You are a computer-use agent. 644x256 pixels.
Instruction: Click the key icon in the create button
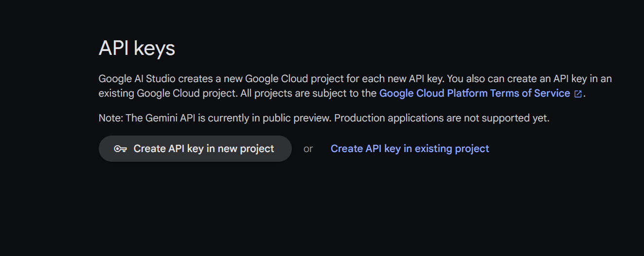(x=121, y=149)
